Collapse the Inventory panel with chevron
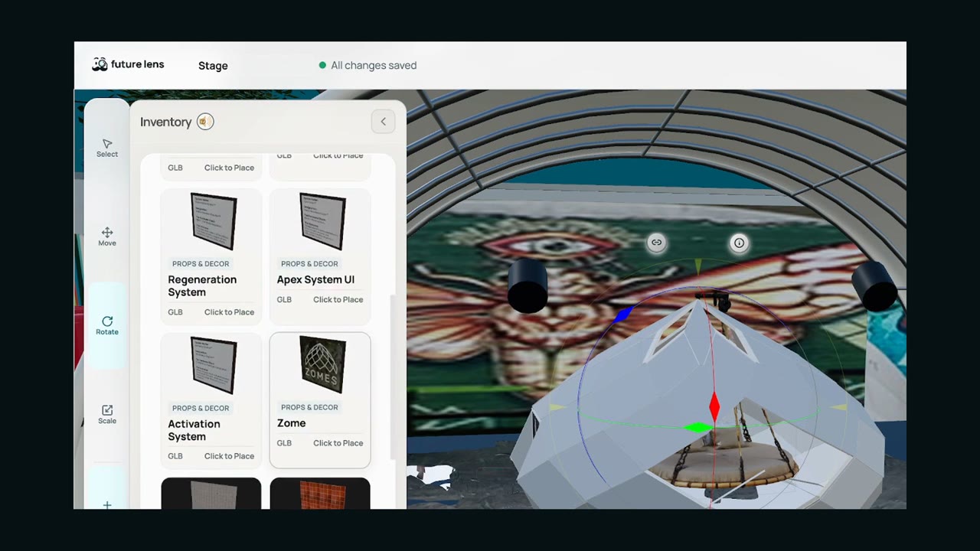The height and width of the screenshot is (551, 980). [383, 122]
